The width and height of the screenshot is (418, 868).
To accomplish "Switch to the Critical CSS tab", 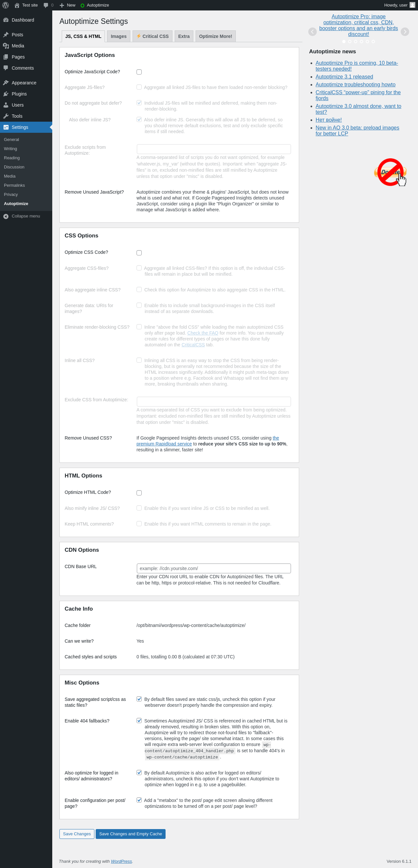I will pyautogui.click(x=153, y=36).
